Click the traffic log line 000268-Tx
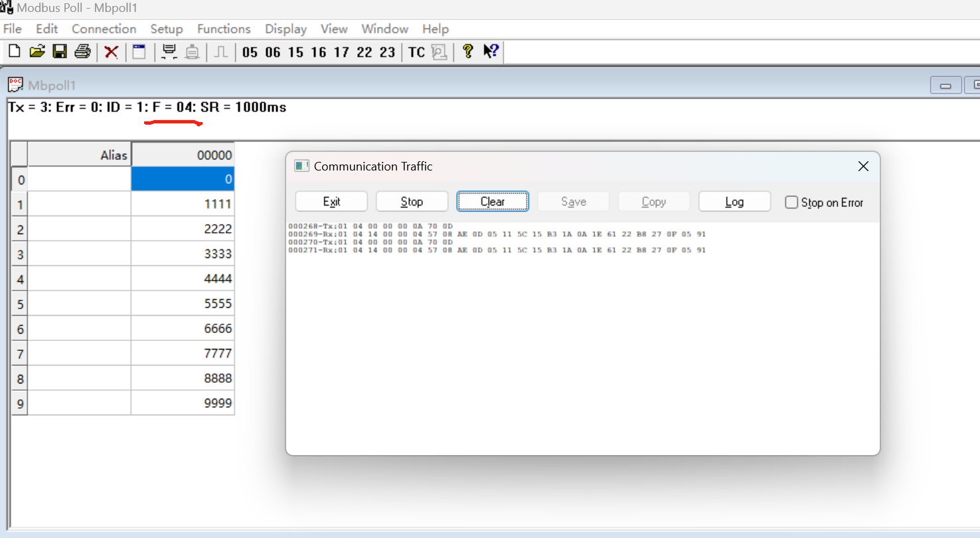Viewport: 980px width, 538px height. click(370, 226)
